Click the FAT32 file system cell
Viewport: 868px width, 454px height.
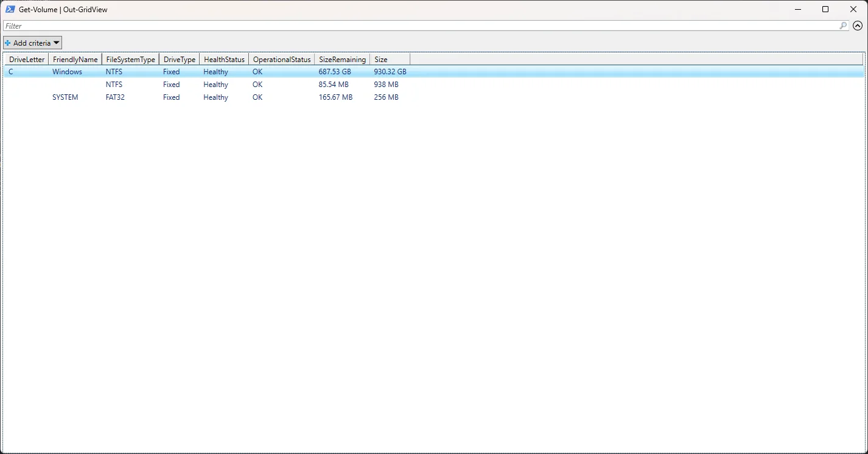[115, 97]
